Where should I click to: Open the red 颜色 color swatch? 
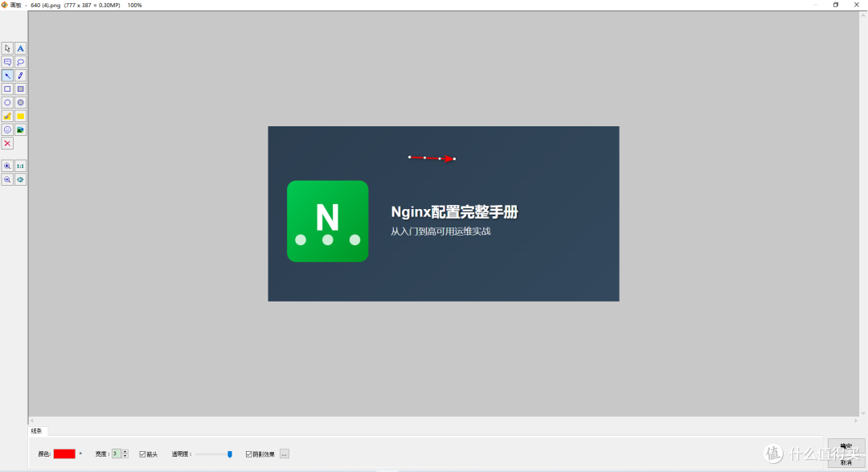[64, 454]
